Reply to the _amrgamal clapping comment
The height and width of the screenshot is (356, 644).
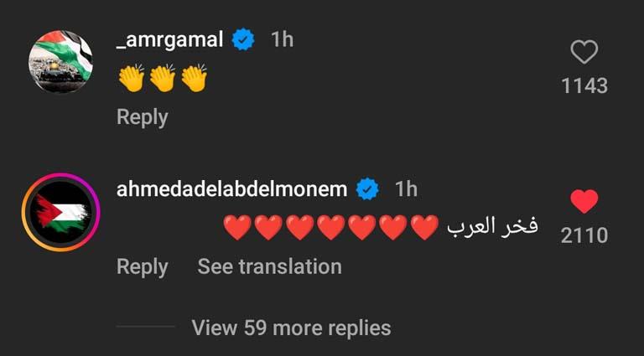142,117
